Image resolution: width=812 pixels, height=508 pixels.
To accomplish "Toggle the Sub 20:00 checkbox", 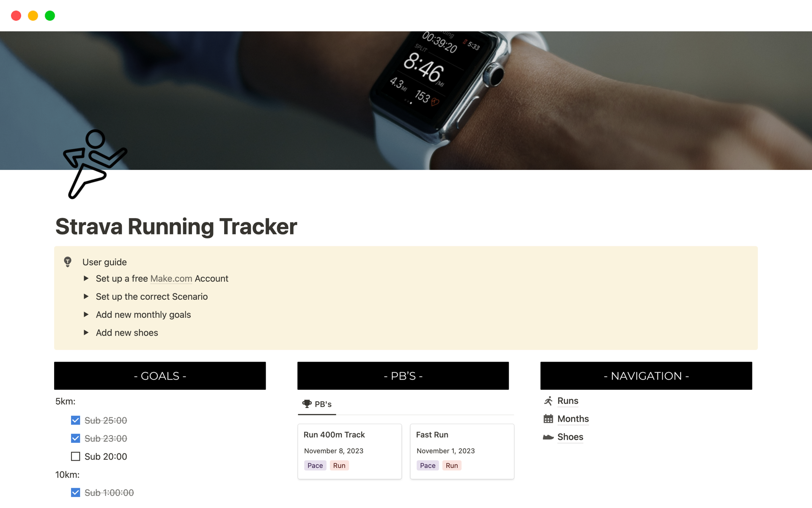I will click(75, 456).
